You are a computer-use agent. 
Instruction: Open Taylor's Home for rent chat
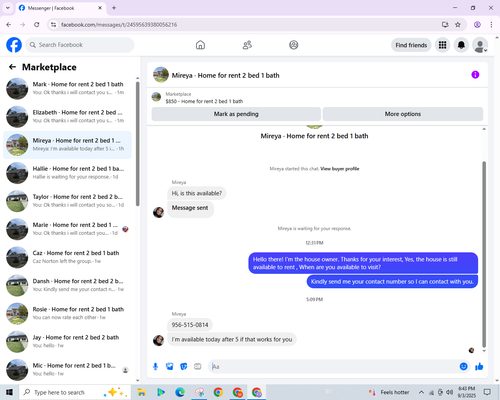[x=68, y=201]
